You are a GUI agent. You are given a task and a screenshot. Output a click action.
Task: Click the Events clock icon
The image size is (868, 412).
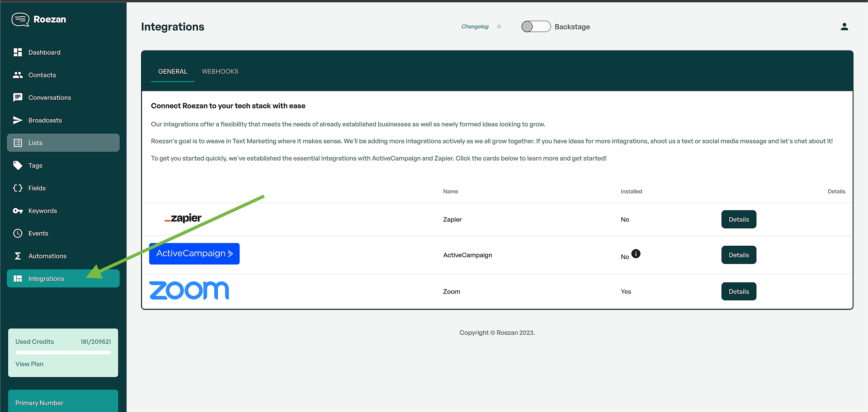tap(18, 233)
